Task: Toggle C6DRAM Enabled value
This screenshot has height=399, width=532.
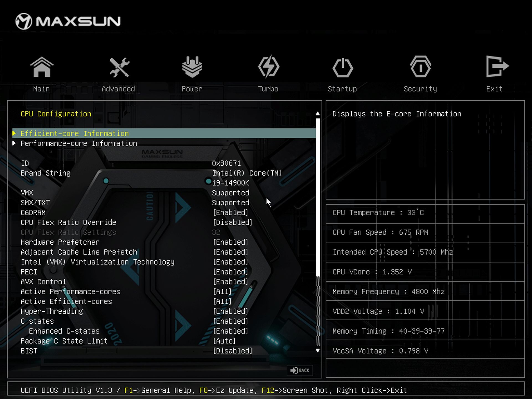Action: pyautogui.click(x=231, y=213)
